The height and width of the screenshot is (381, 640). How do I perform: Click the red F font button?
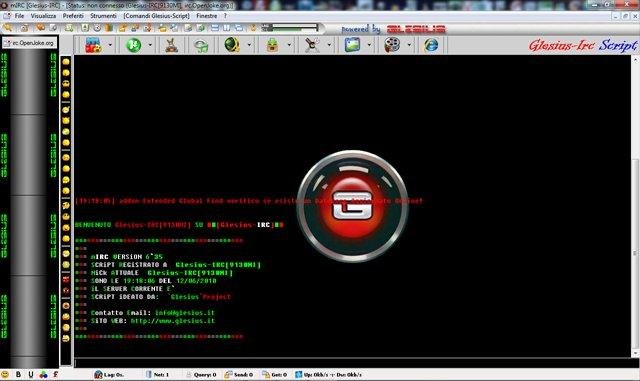pos(55,374)
